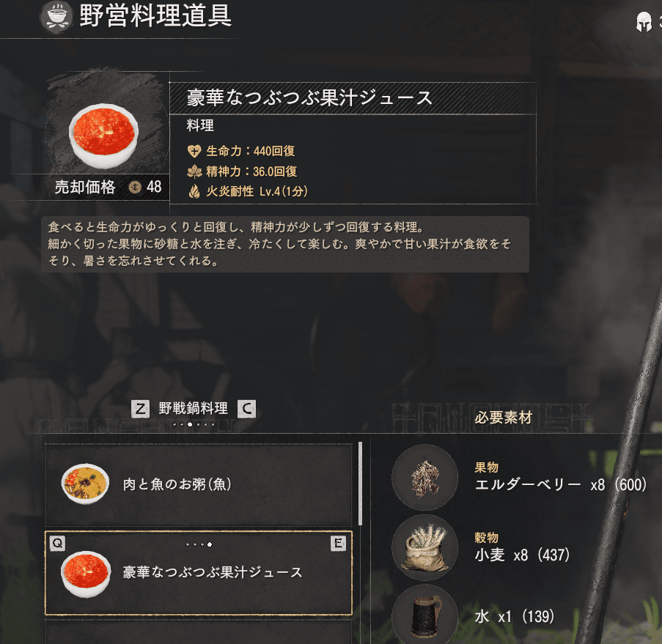The width and height of the screenshot is (662, 644).
Task: Select the 野戦鍋料理 category label
Action: (194, 409)
